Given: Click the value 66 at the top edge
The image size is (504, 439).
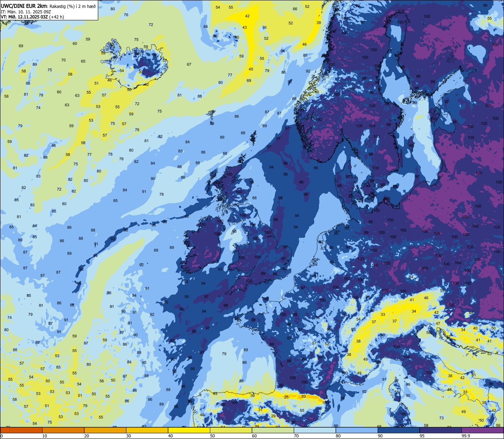Looking at the screenshot, I should (x=295, y=9).
